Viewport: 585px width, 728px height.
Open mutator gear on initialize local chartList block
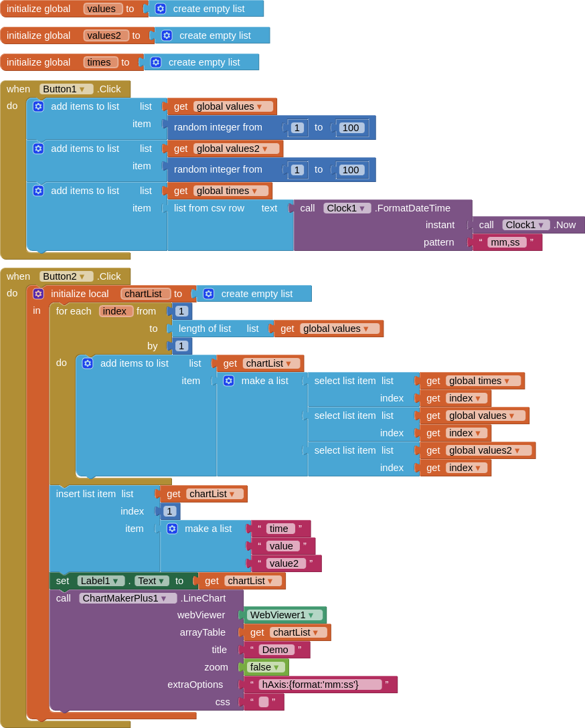tap(39, 294)
